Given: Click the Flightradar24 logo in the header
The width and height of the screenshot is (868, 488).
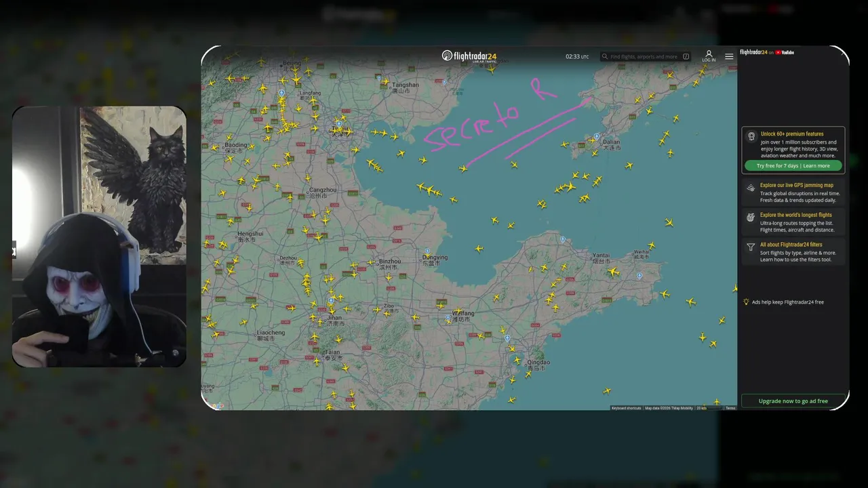Looking at the screenshot, I should 469,56.
